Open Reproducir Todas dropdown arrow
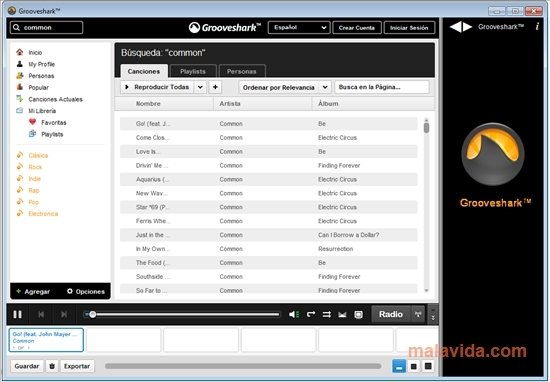This screenshot has width=550, height=382. pos(200,87)
